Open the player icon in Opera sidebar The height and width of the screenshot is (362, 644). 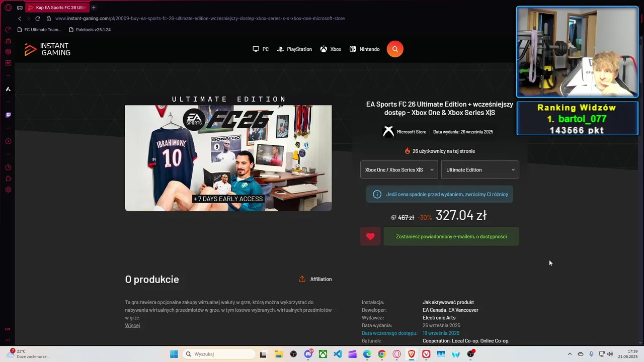tap(8, 141)
